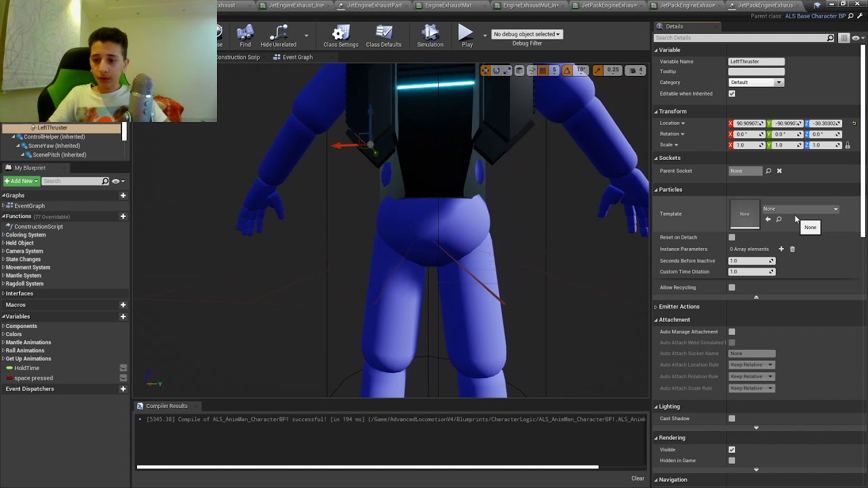Screen dimensions: 868x488
Task: Add a new graph with plus icon
Action: pos(123,195)
